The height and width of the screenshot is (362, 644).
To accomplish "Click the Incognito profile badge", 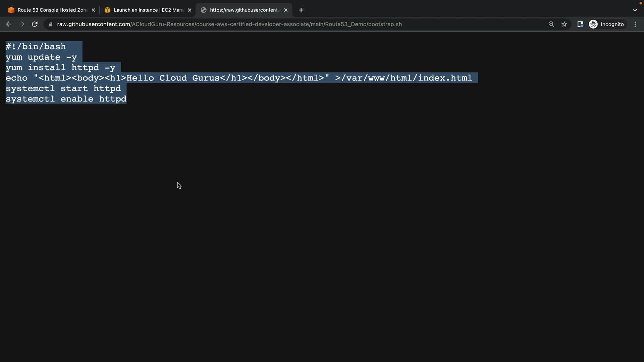I will [x=607, y=24].
